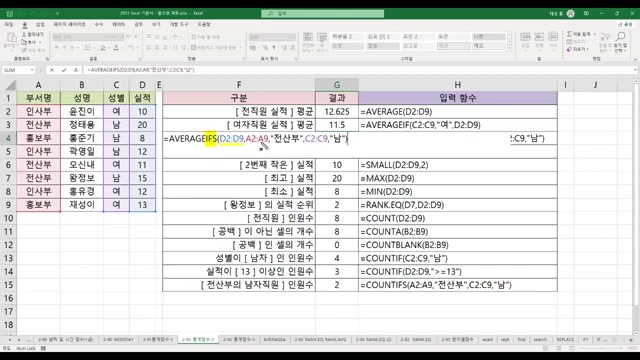Image resolution: width=640 pixels, height=360 pixels.
Task: Collapse the ribbon with the caret
Action: pyautogui.click(x=635, y=60)
